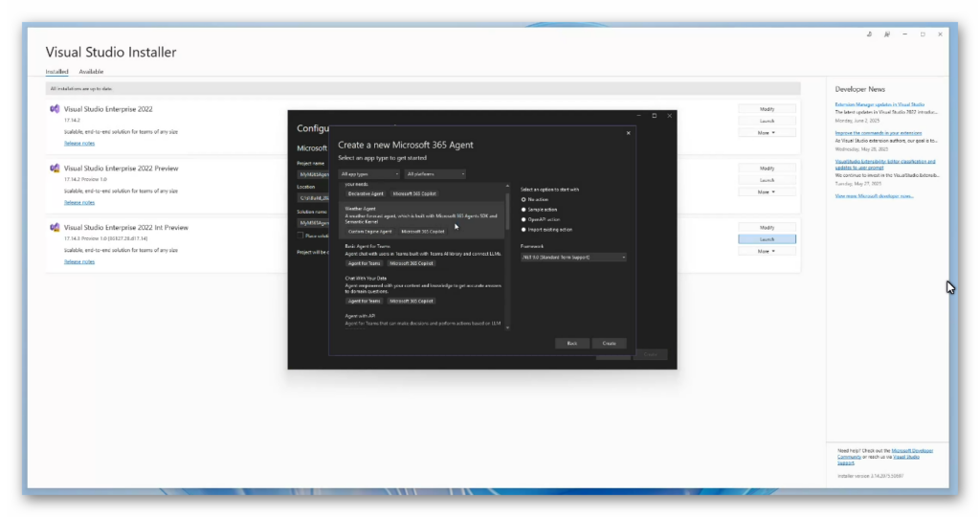This screenshot has width=980, height=517.
Task: Click the Location field in the Configure window
Action: coord(313,198)
